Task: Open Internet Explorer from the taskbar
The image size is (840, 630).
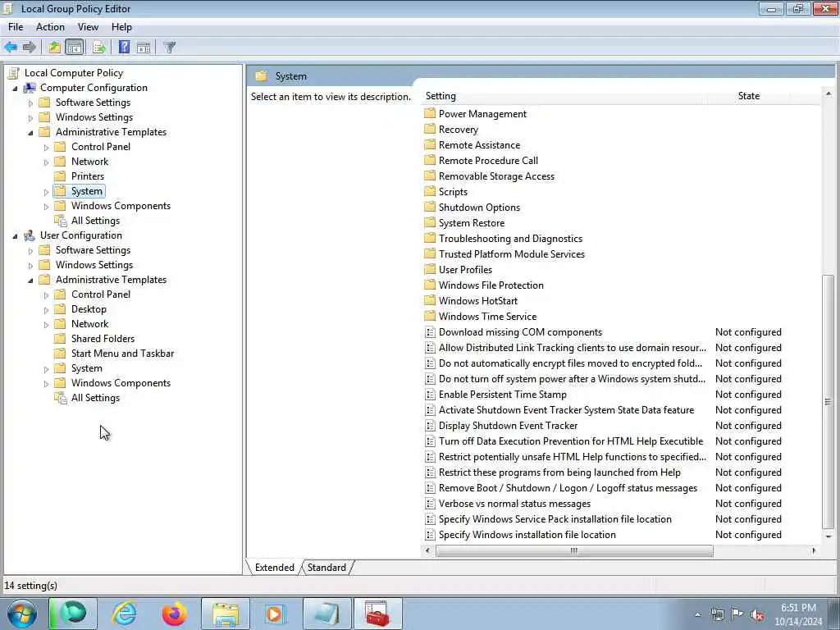Action: (124, 614)
